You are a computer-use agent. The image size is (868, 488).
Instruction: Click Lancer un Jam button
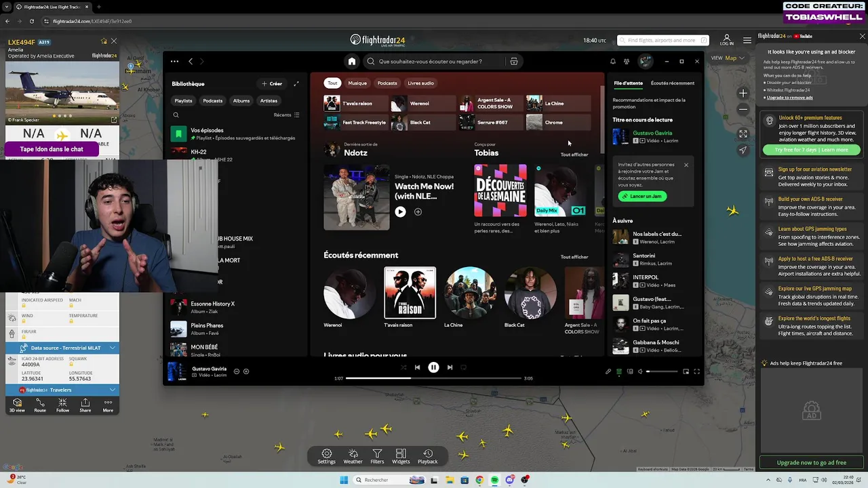coord(642,197)
